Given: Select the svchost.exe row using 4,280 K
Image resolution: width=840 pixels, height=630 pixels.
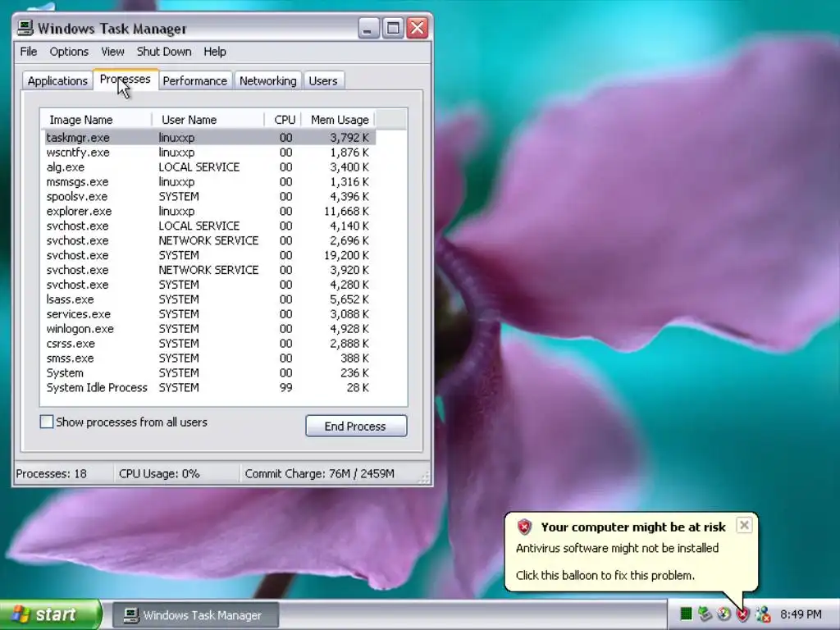Looking at the screenshot, I should 210,285.
